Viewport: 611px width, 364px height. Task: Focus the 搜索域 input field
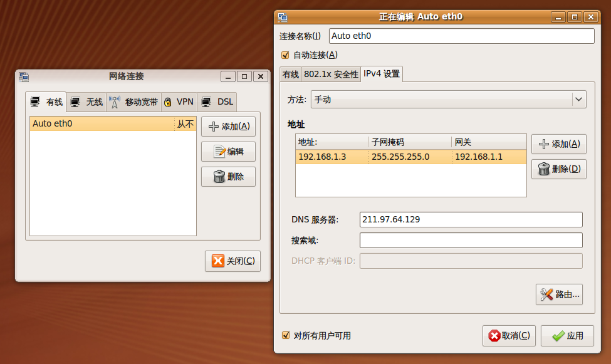pos(471,241)
